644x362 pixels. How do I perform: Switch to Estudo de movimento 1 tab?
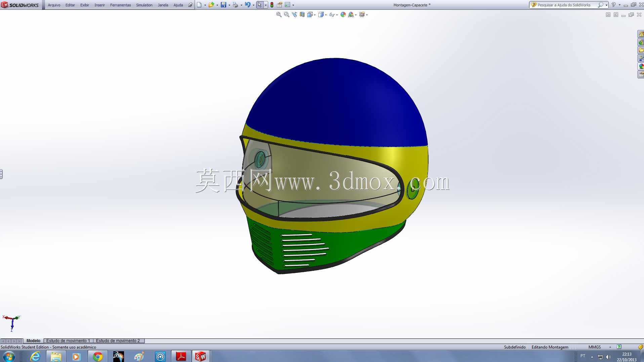(x=68, y=341)
